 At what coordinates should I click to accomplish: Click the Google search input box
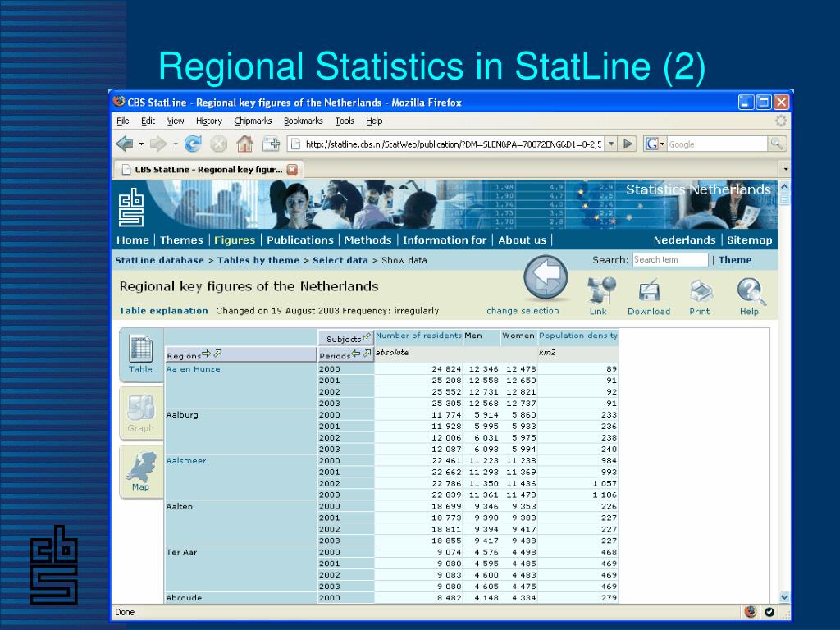point(717,144)
